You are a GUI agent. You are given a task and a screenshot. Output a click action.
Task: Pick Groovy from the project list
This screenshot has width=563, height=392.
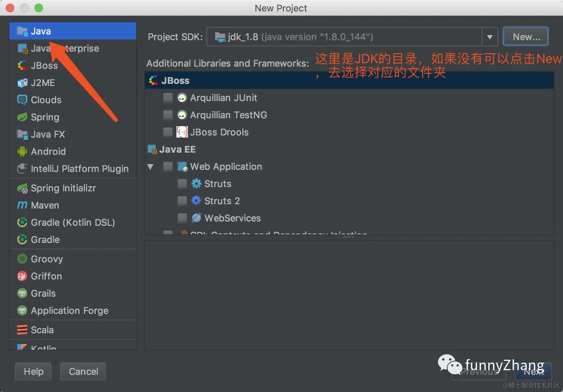point(73,259)
